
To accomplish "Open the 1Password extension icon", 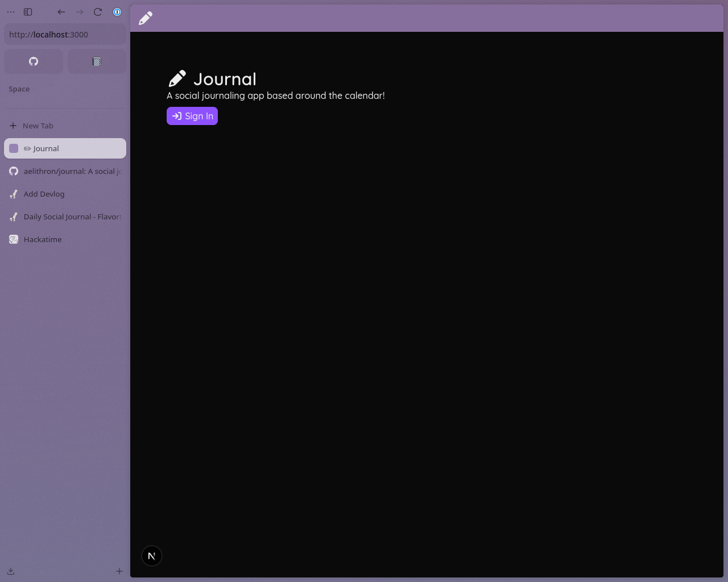I will pos(117,12).
